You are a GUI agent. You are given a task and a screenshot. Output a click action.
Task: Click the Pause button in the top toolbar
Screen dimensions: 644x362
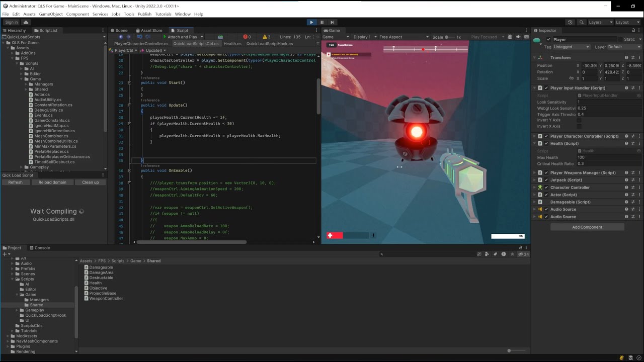tap(322, 22)
